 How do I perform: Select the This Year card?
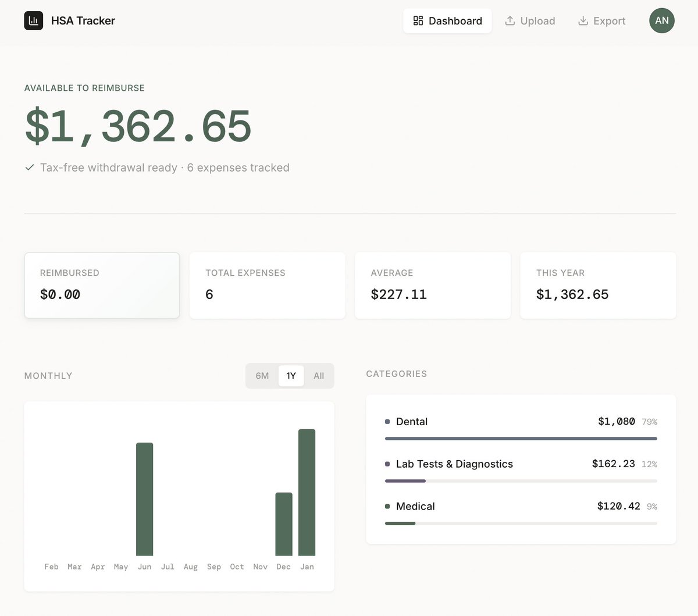tap(598, 285)
